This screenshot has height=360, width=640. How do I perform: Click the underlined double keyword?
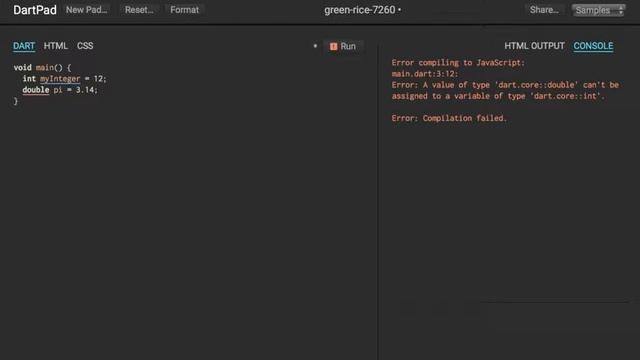36,90
